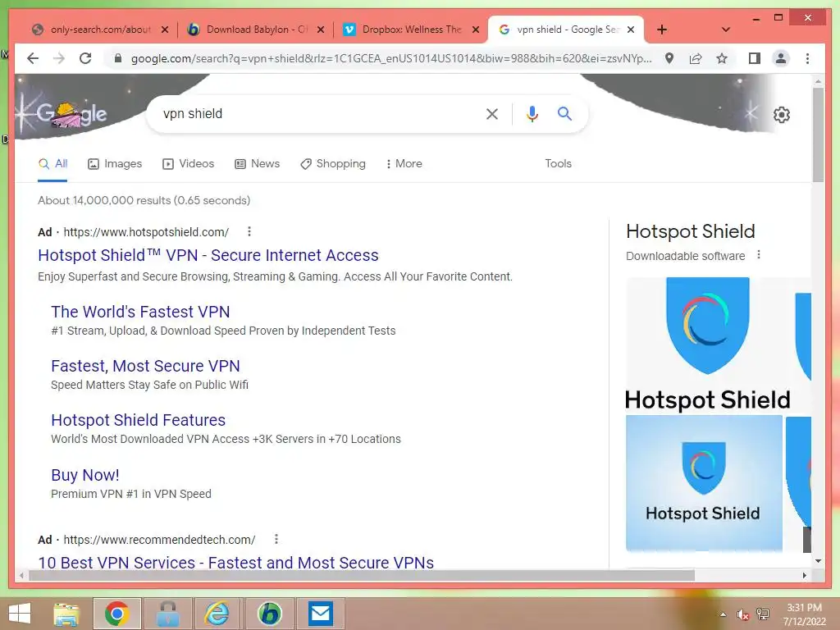The image size is (840, 630).
Task: Show Videos results
Action: tap(188, 163)
